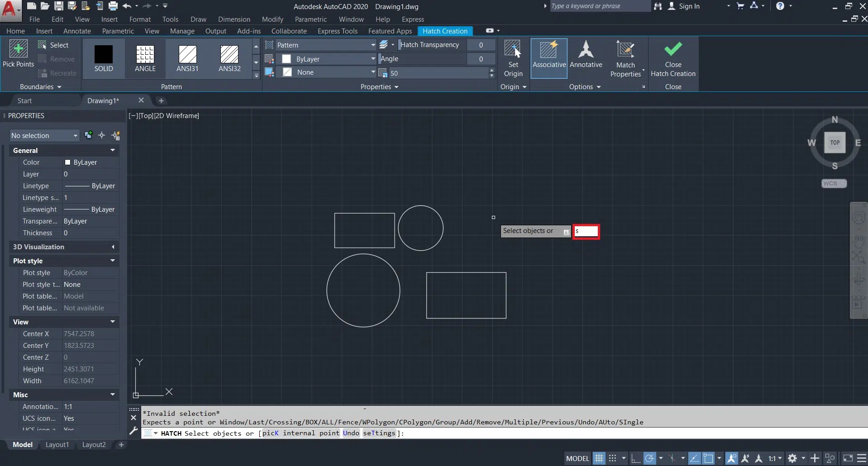Click the Select boundary objects icon
The width and height of the screenshot is (868, 466).
coord(43,45)
